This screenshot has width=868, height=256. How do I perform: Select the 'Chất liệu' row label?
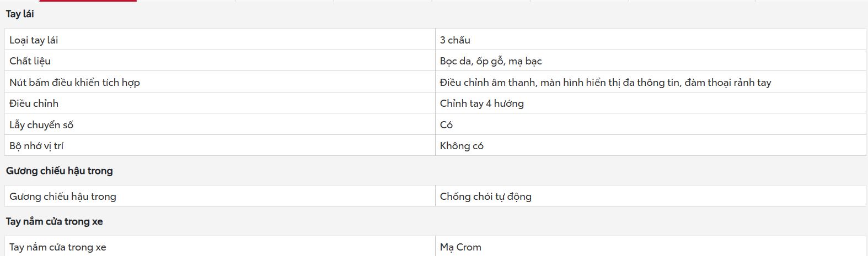coord(30,61)
